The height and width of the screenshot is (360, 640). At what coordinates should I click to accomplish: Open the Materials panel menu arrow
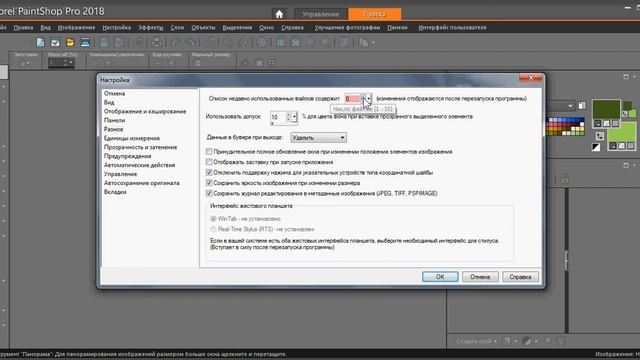tap(634, 77)
